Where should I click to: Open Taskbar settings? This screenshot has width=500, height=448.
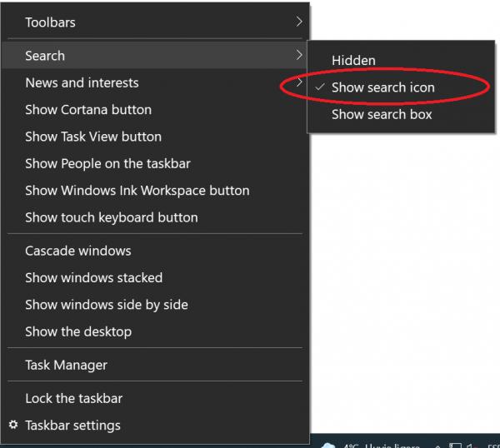pos(155,425)
